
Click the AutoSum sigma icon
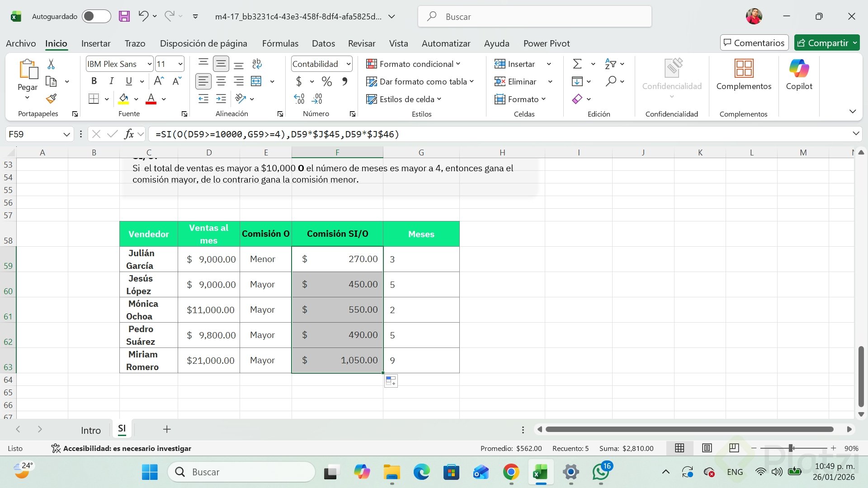click(x=577, y=64)
